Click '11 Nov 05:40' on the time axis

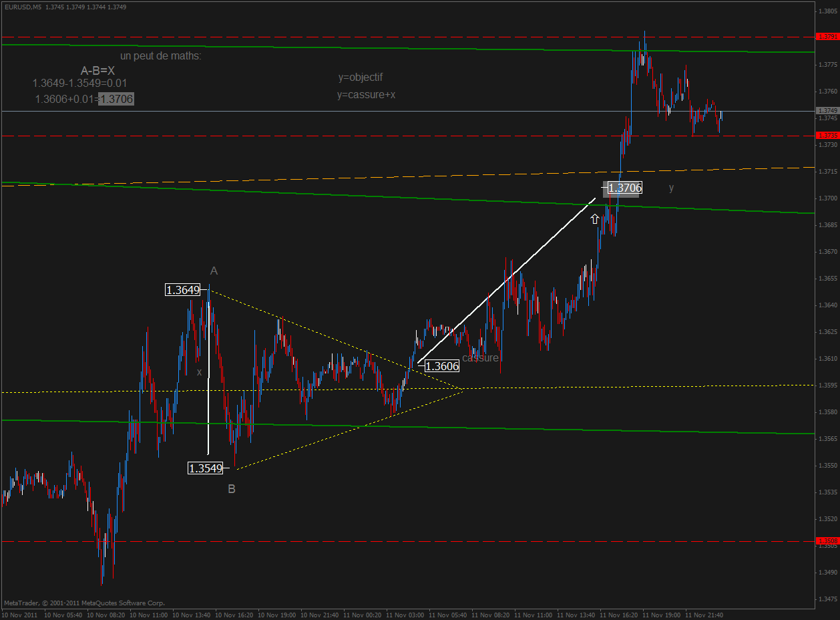pyautogui.click(x=448, y=615)
